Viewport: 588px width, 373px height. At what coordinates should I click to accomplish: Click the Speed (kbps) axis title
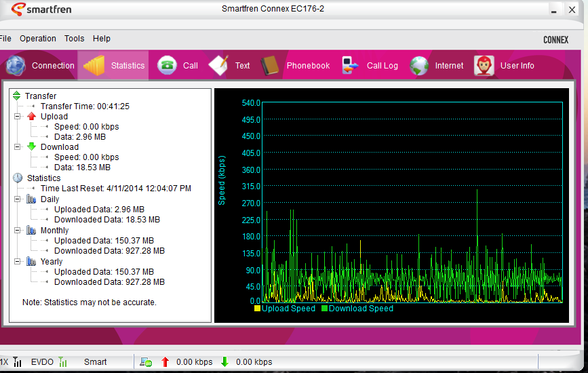point(222,180)
